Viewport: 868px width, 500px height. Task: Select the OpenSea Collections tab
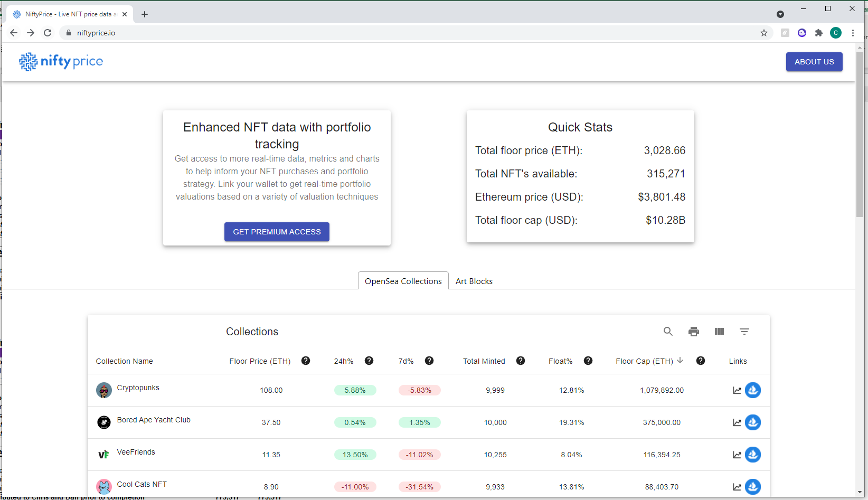(403, 280)
